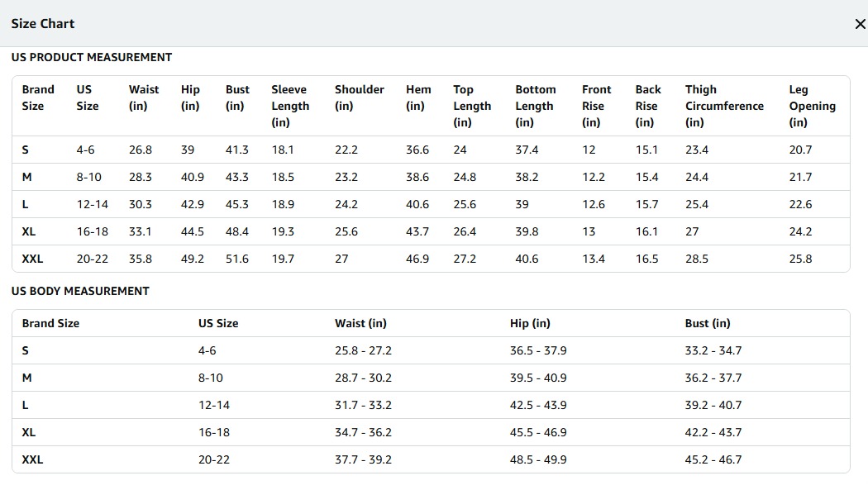Click the Sleeve Length column header
Screen dimensions: 868x490
coord(290,106)
